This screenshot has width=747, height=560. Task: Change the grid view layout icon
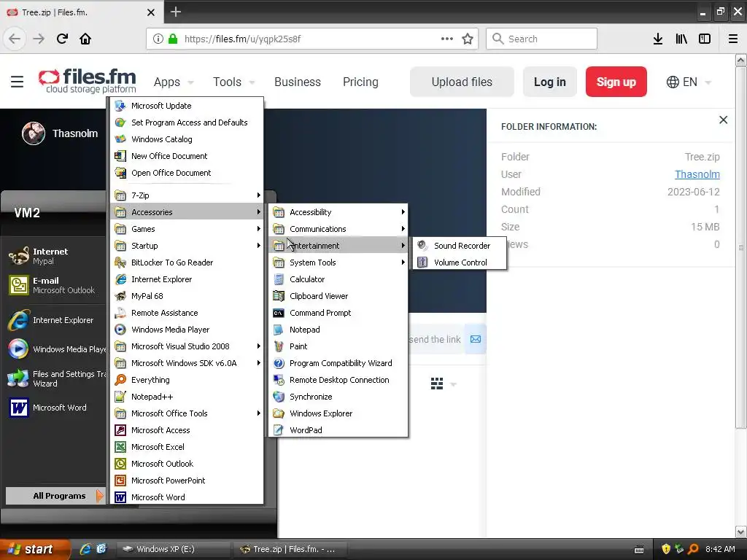[x=437, y=384]
